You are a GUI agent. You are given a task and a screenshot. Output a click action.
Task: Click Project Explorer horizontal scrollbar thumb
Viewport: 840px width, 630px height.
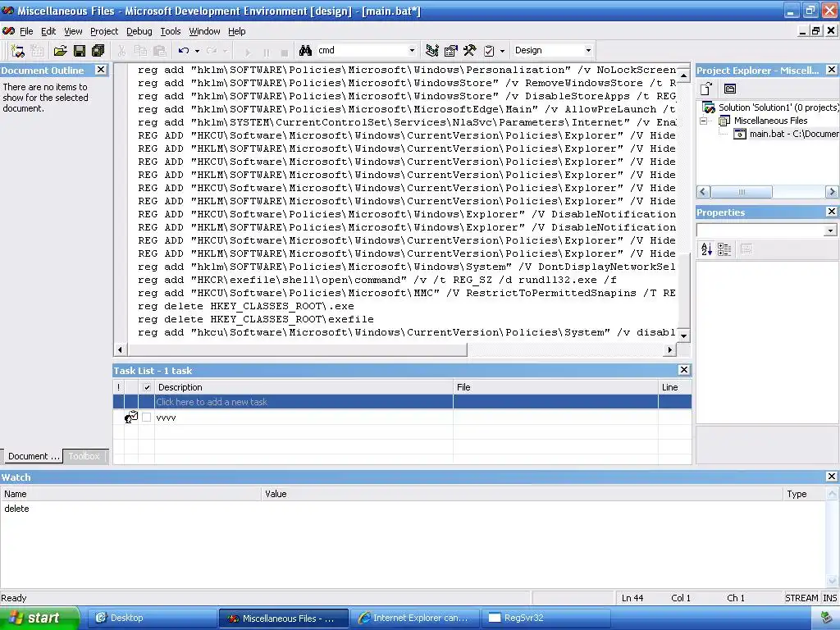(742, 191)
